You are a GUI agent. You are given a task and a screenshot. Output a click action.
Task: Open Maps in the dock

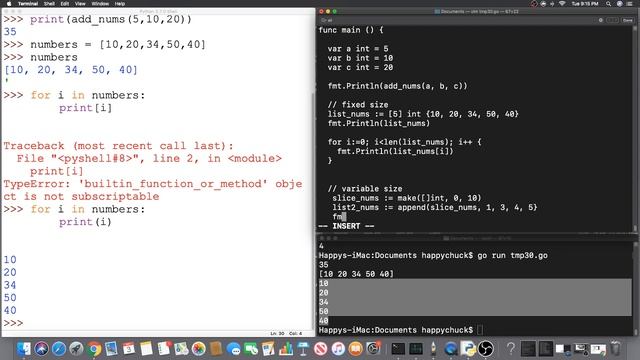(x=181, y=349)
